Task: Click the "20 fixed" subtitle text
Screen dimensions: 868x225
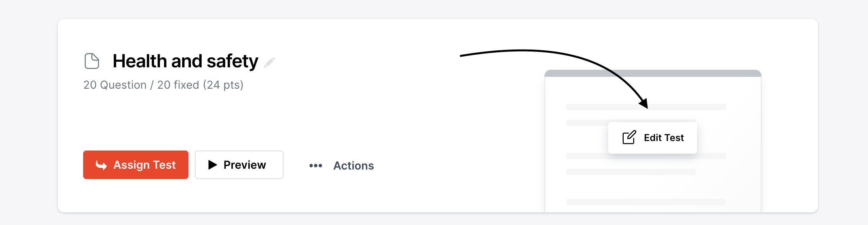Action: 178,85
